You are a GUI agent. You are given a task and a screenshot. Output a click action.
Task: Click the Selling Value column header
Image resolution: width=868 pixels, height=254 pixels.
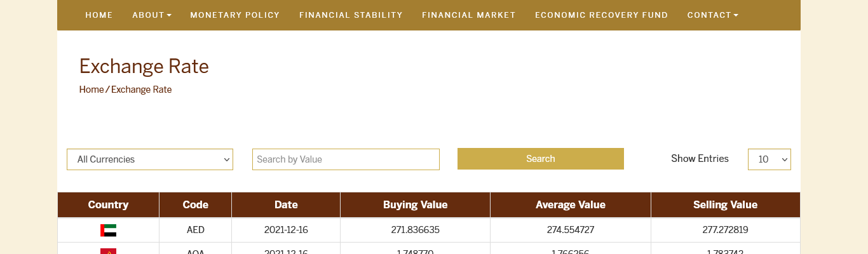[x=725, y=204]
